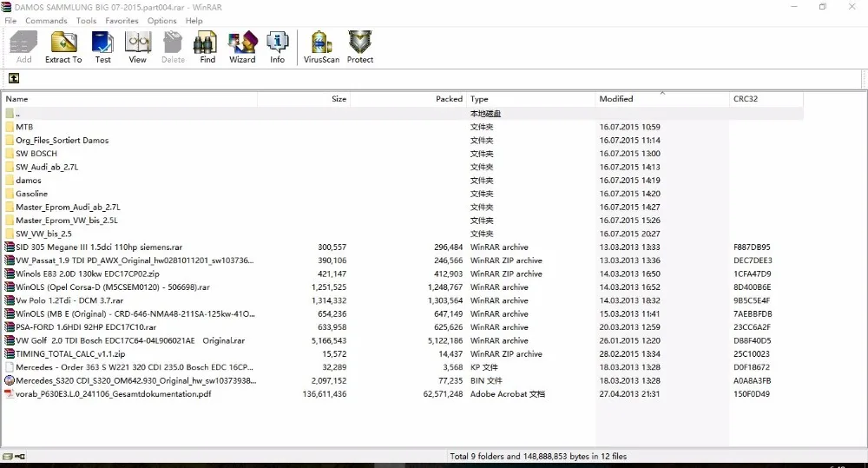Image resolution: width=868 pixels, height=468 pixels.
Task: Click the Extract To toolbar icon
Action: (x=63, y=43)
